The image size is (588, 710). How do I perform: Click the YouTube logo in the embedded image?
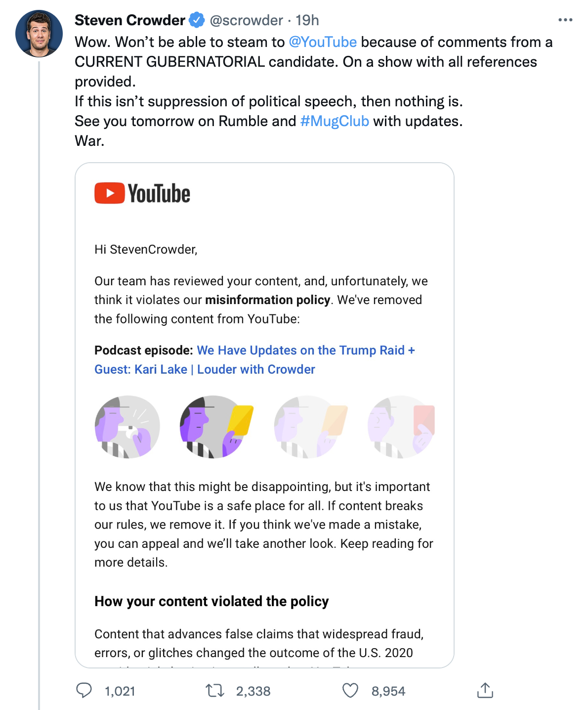tap(142, 193)
